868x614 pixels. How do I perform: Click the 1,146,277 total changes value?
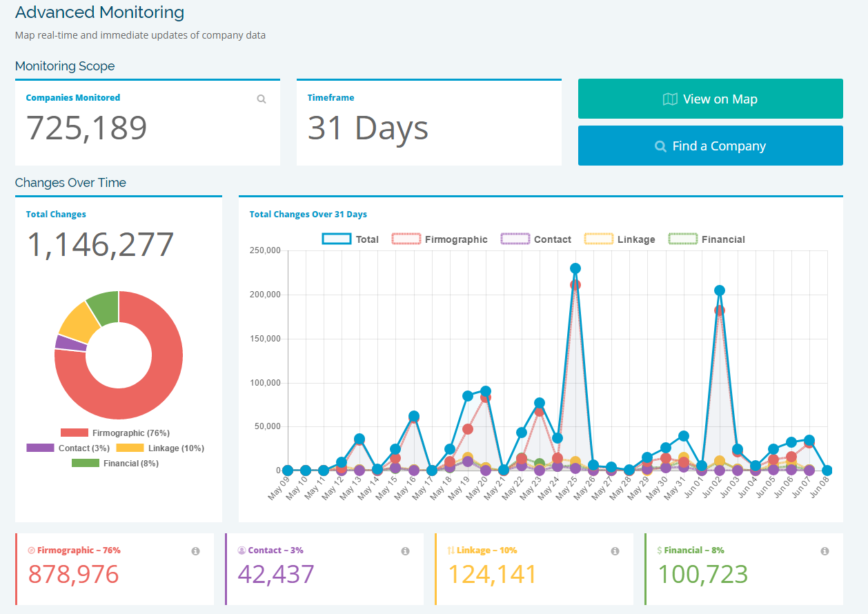coord(100,245)
